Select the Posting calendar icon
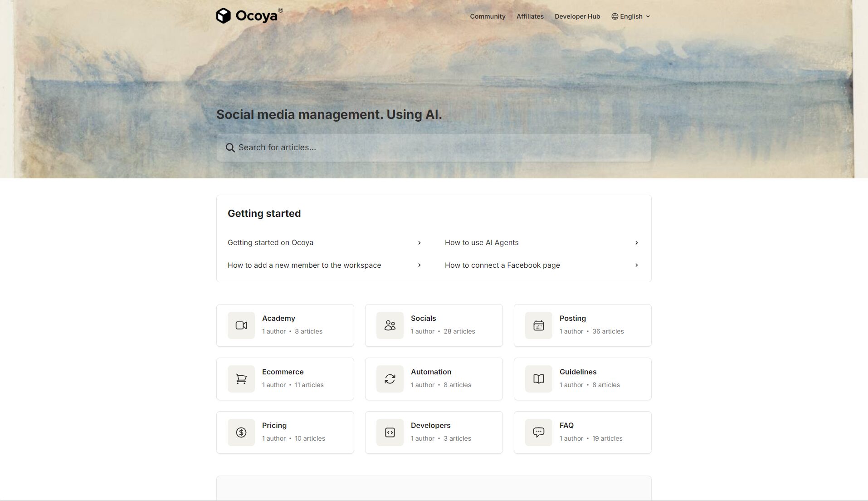This screenshot has height=501, width=868. (538, 325)
